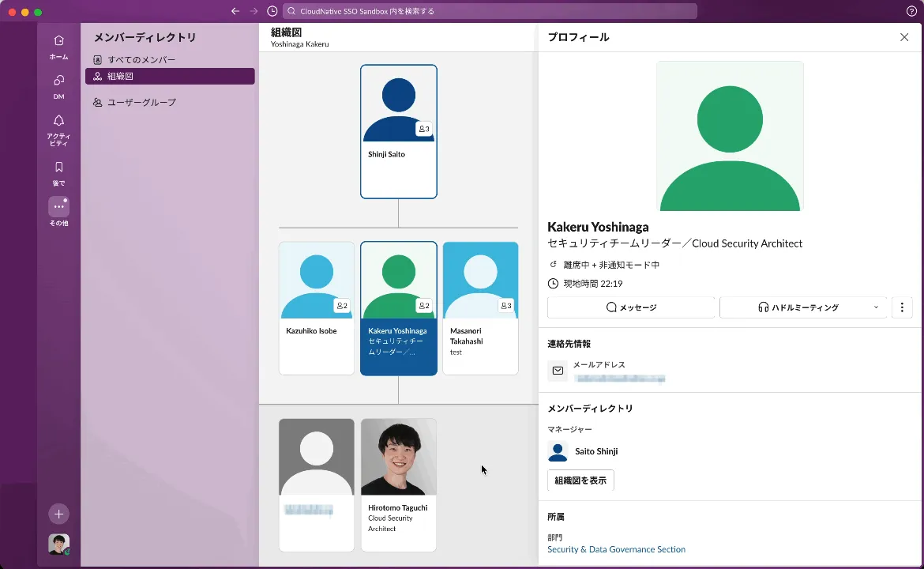Screen dimensions: 924x569
Task: Select Hirotomo Taguchi's org chart card
Action: (398, 484)
